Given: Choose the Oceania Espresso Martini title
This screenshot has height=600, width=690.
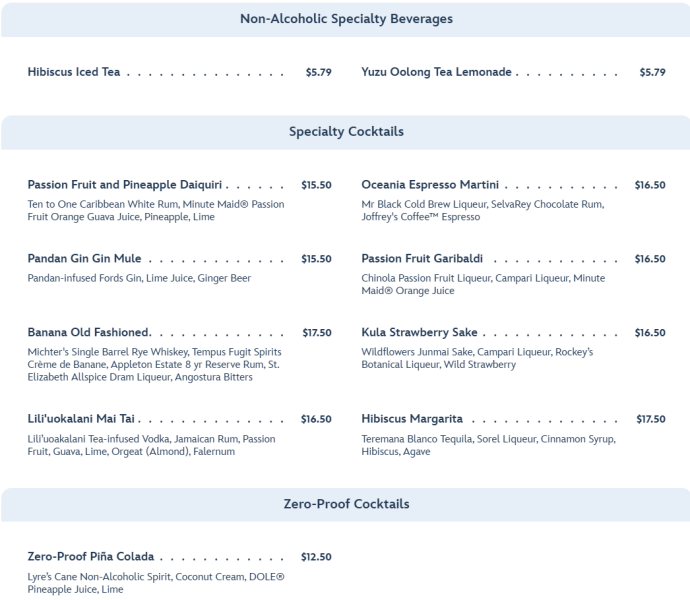Looking at the screenshot, I should click(431, 185).
